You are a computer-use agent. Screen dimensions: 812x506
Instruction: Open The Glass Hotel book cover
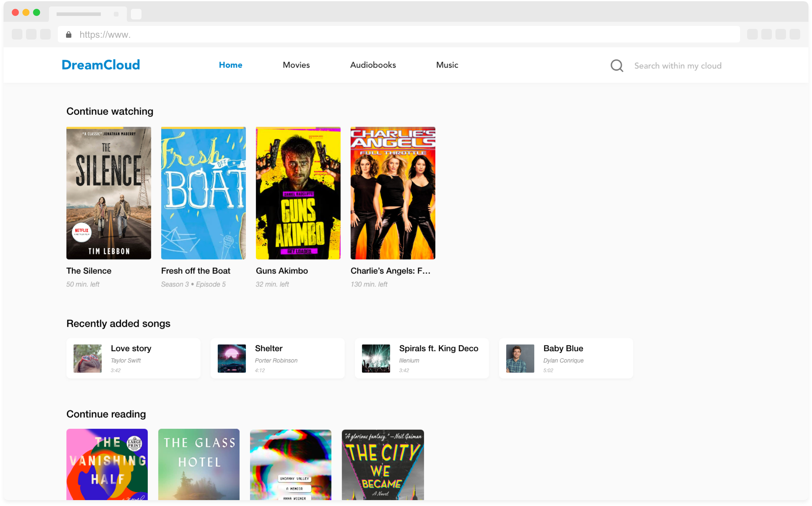coord(199,464)
